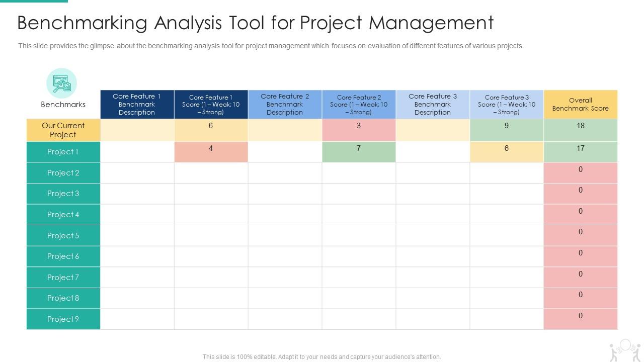Select the Overall Benchmark Score header

580,104
